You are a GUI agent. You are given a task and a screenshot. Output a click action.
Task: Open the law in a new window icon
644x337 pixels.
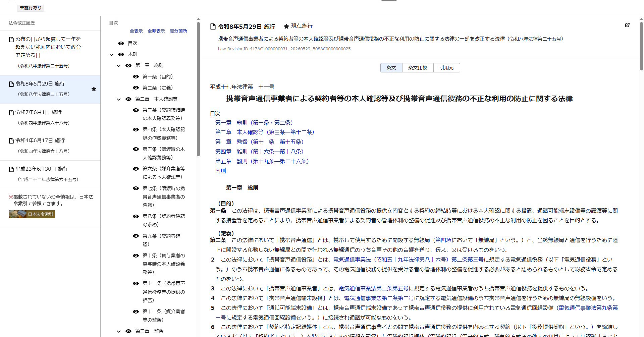[x=627, y=25]
